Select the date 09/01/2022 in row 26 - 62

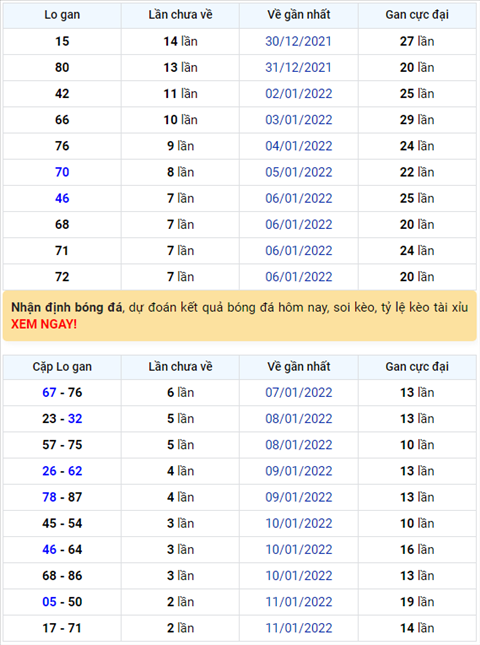point(299,471)
